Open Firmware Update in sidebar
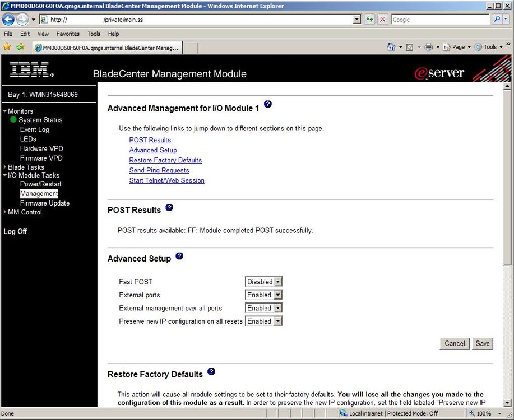 pos(45,203)
